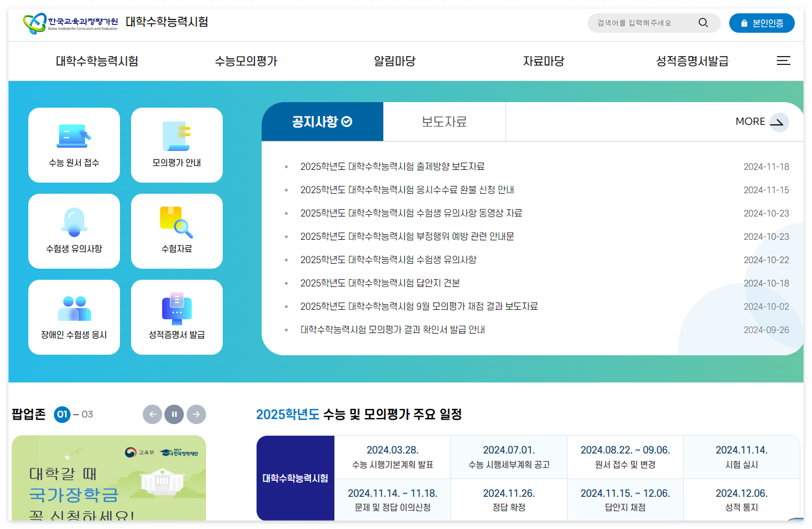
Task: Open the hamburger navigation menu
Action: (784, 61)
